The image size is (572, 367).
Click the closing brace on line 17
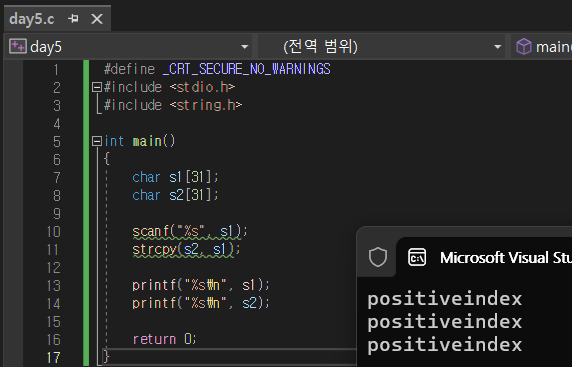[107, 356]
